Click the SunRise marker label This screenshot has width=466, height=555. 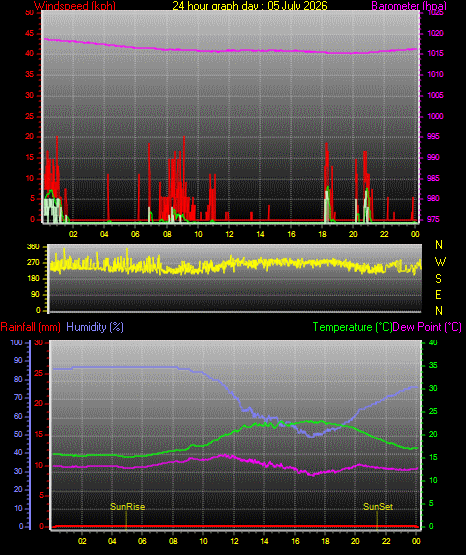point(127,507)
